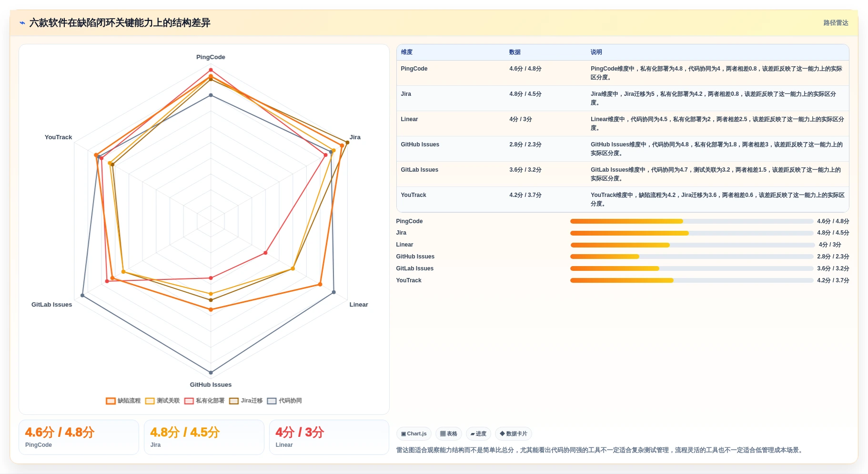Click the 代码协同 data point at GitLab Issues vertex
The image size is (868, 474).
pyautogui.click(x=82, y=296)
